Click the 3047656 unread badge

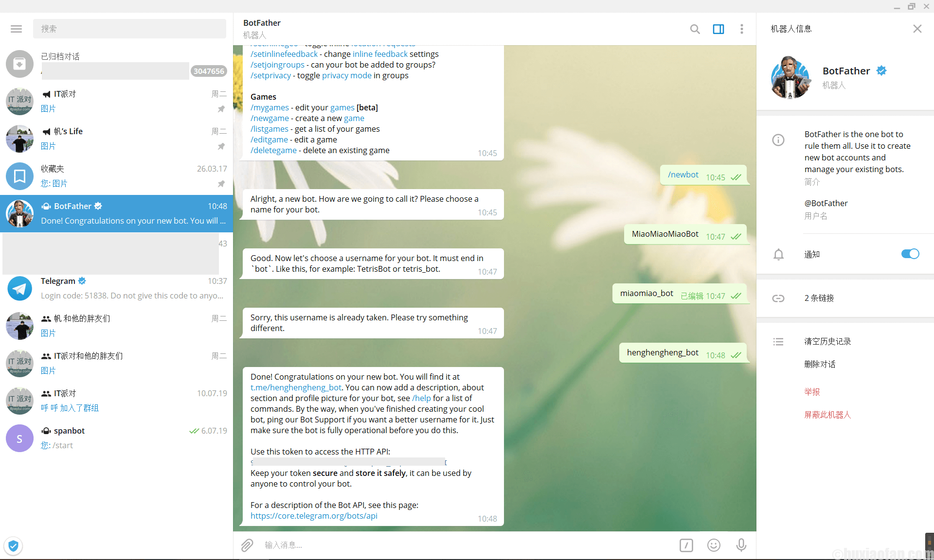coord(209,71)
